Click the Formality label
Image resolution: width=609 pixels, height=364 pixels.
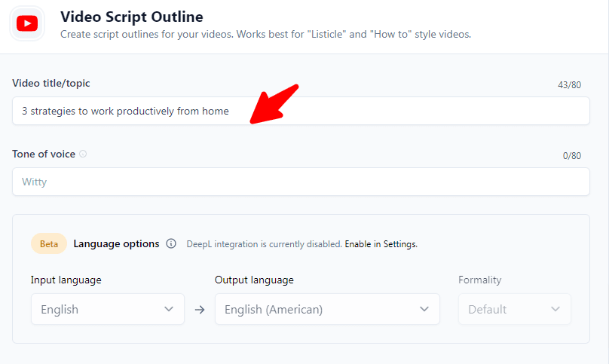coord(479,280)
